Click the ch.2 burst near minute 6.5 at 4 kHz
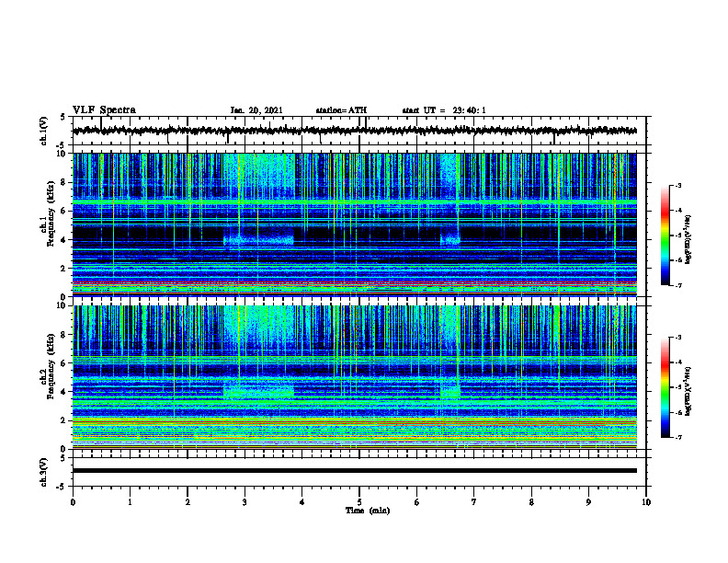The width and height of the screenshot is (728, 563). pos(449,392)
